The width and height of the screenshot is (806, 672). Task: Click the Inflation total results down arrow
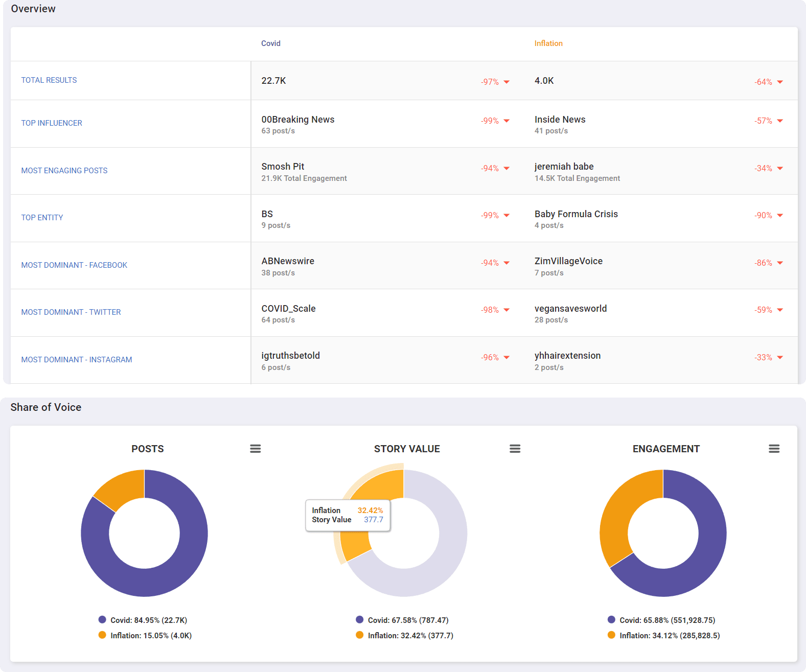pos(780,82)
